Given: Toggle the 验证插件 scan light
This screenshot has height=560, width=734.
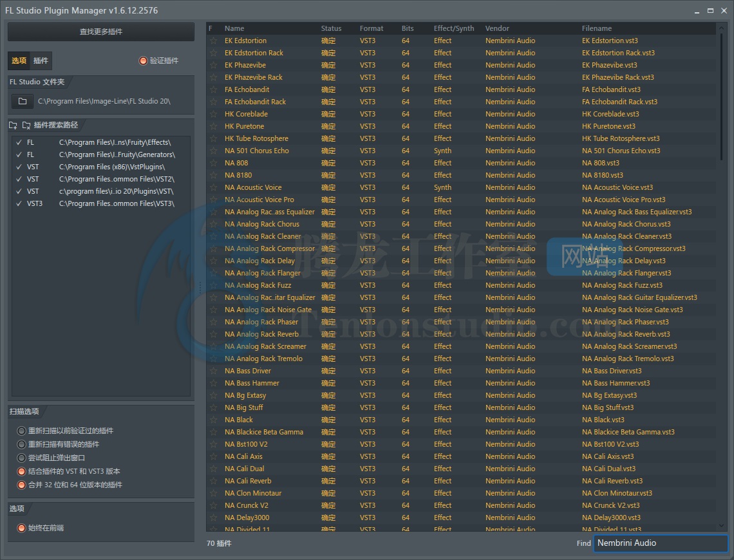Looking at the screenshot, I should [143, 61].
